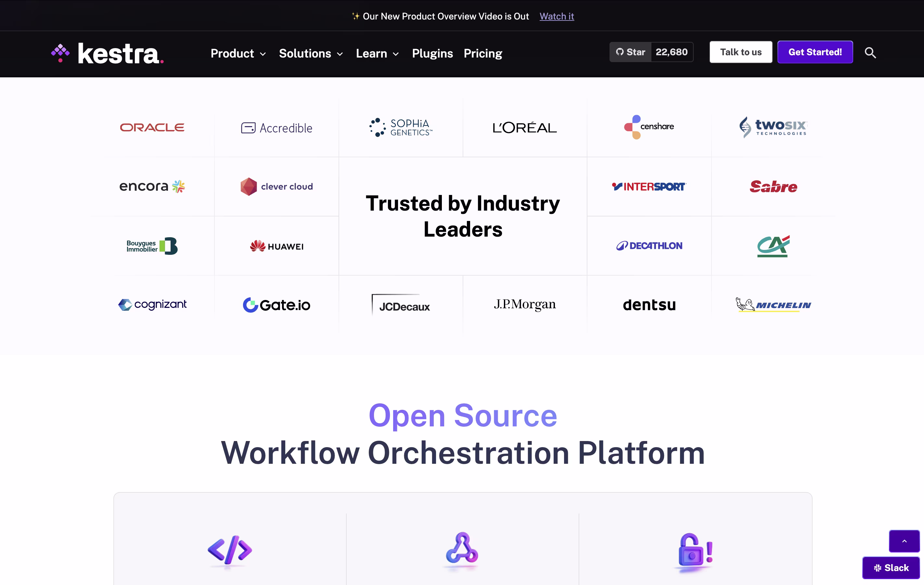Click the Kestra logo in header
This screenshot has height=585, width=924.
click(108, 53)
